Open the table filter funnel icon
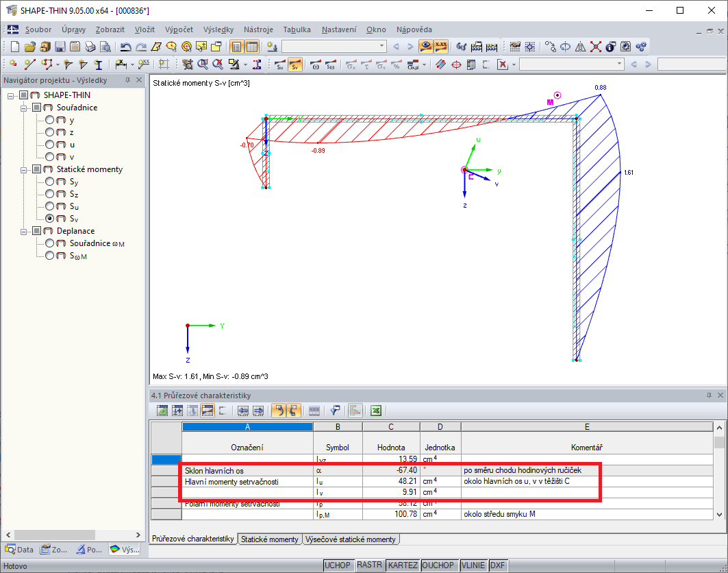 (335, 411)
